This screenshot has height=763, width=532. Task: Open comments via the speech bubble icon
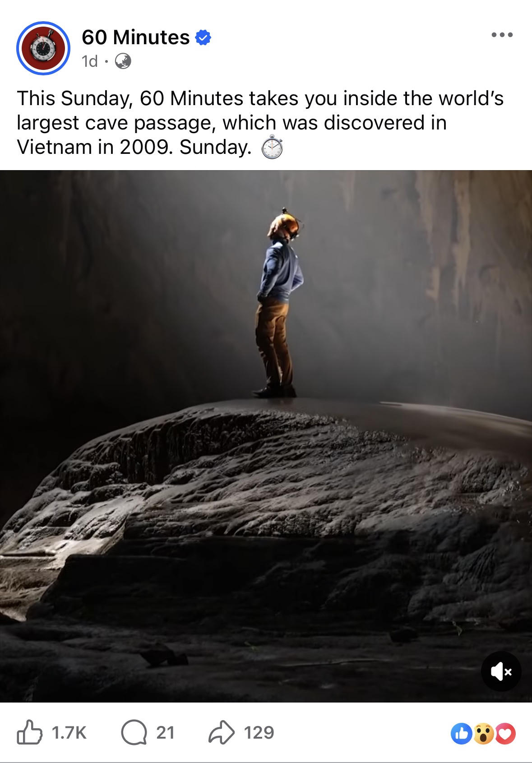pyautogui.click(x=134, y=732)
